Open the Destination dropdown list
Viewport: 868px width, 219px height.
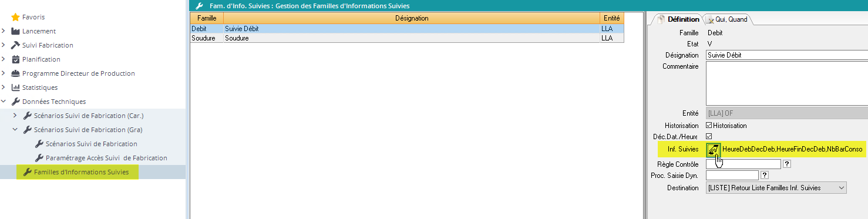tap(776, 188)
